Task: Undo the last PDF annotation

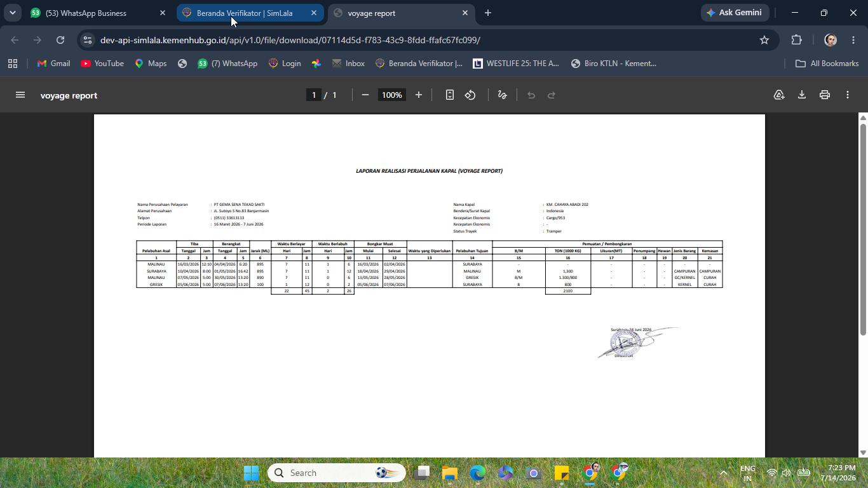Action: (531, 95)
